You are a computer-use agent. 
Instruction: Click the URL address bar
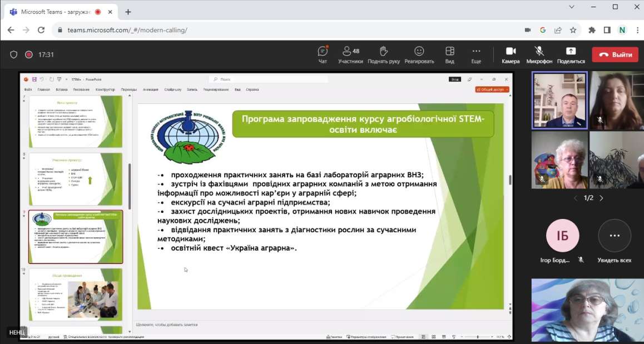coord(288,30)
